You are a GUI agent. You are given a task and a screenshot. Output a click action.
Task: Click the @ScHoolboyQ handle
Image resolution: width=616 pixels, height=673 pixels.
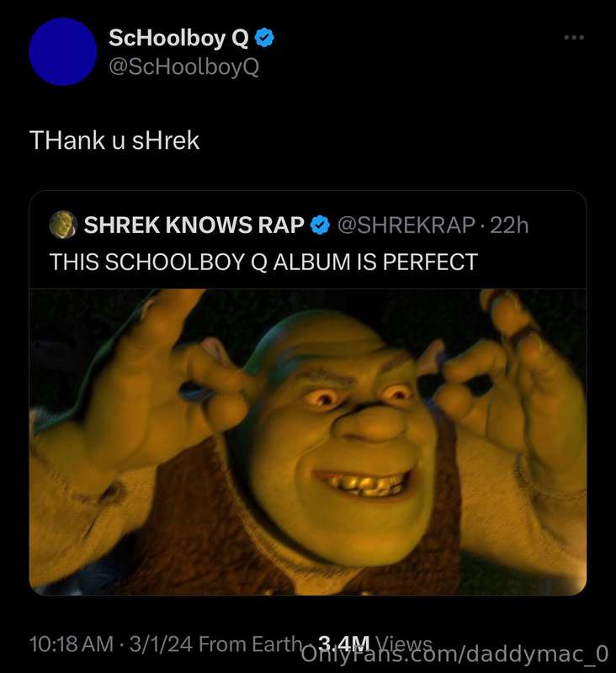click(x=183, y=67)
